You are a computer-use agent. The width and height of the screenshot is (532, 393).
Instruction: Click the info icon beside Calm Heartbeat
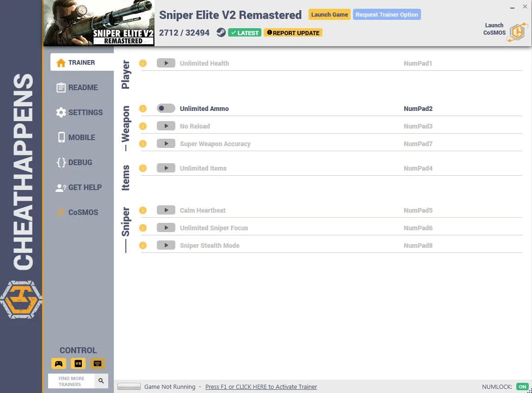point(143,210)
